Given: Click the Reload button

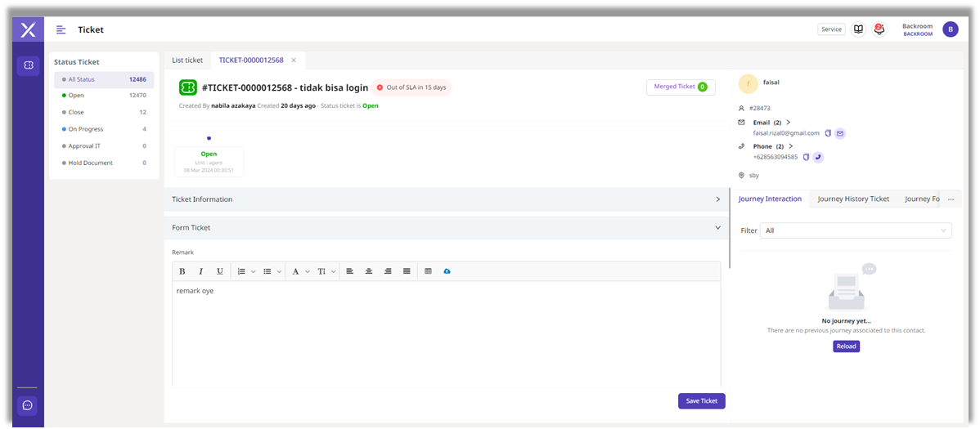Looking at the screenshot, I should pyautogui.click(x=846, y=346).
